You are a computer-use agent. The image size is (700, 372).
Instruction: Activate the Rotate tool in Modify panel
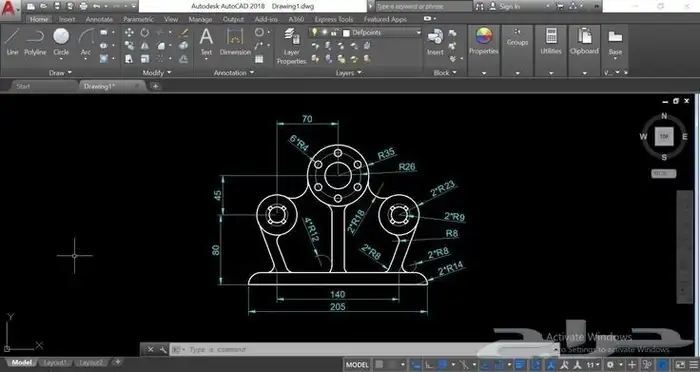(145, 33)
